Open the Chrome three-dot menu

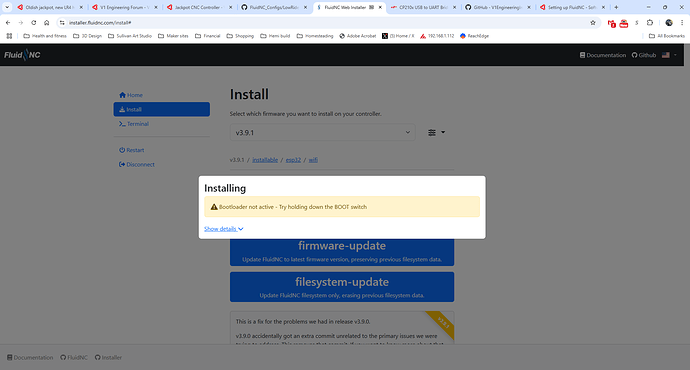click(682, 23)
